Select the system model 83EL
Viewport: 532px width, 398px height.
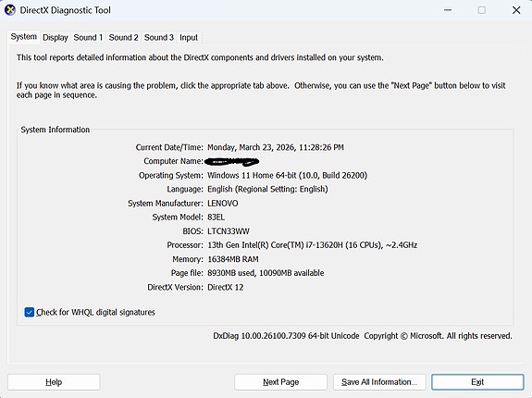pyautogui.click(x=216, y=218)
